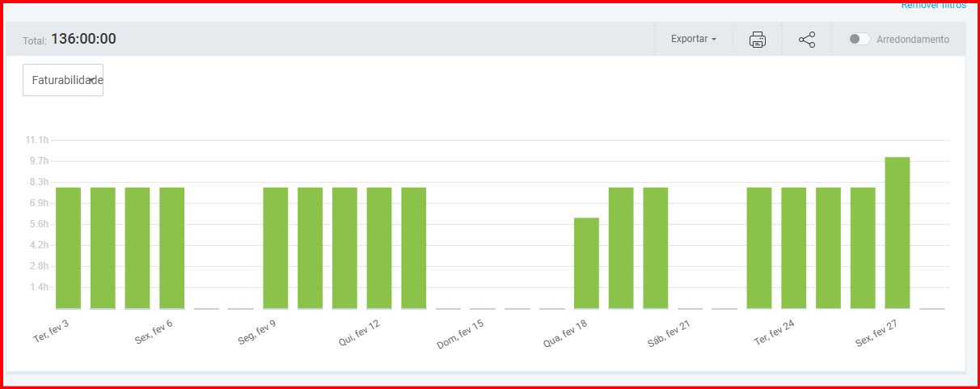Select the bar for Qui, fev 12
Image resolution: width=980 pixels, height=389 pixels.
(x=379, y=247)
